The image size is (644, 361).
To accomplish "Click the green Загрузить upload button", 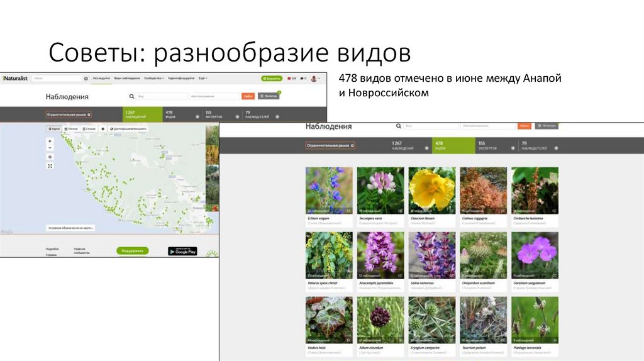I will tap(272, 79).
